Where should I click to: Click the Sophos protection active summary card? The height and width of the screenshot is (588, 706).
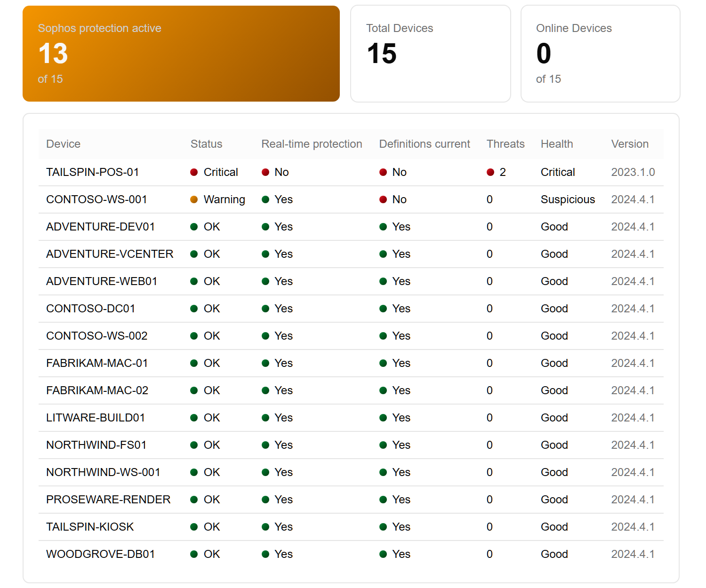(x=181, y=54)
